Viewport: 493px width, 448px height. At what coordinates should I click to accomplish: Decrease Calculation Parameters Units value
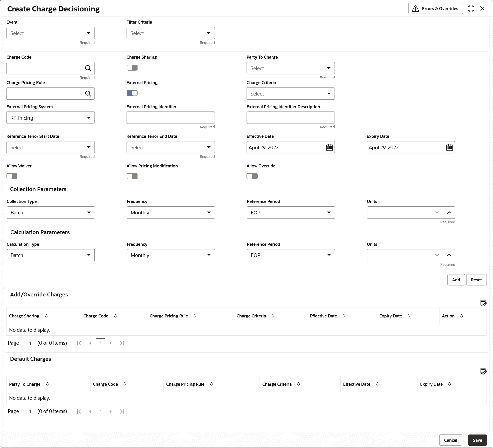(x=437, y=255)
